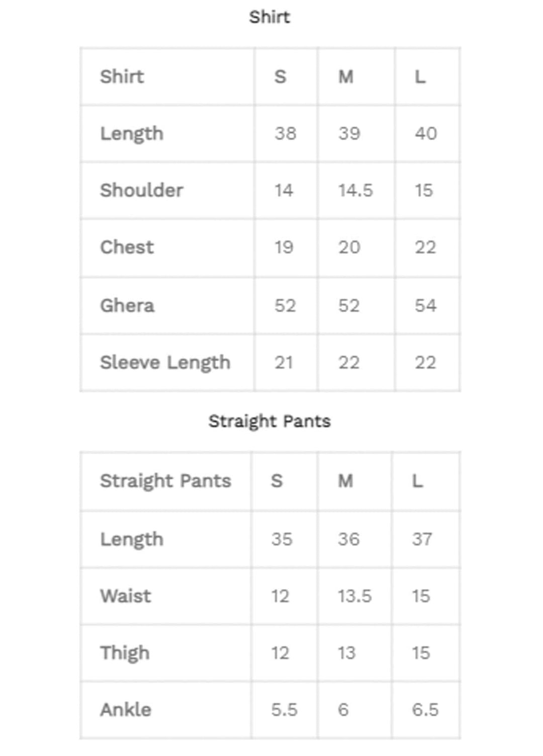
Task: Click the Ankle value 6.5 cell
Action: [x=425, y=710]
